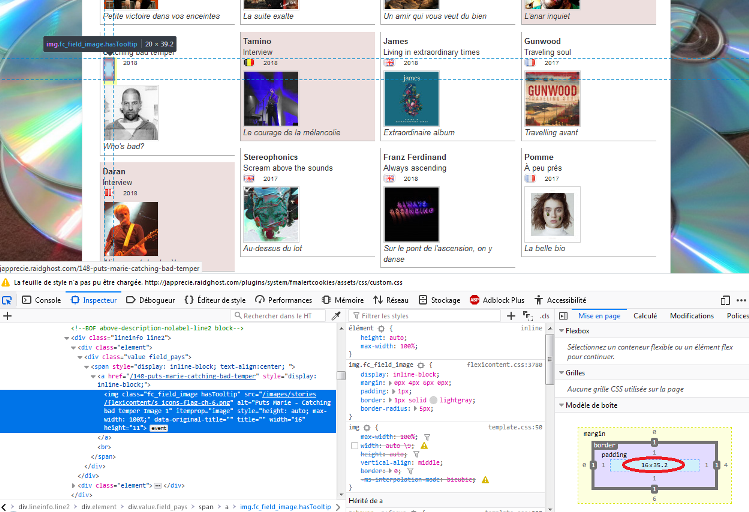This screenshot has width=749, height=512.
Task: Switch to Calculé tab
Action: (645, 316)
